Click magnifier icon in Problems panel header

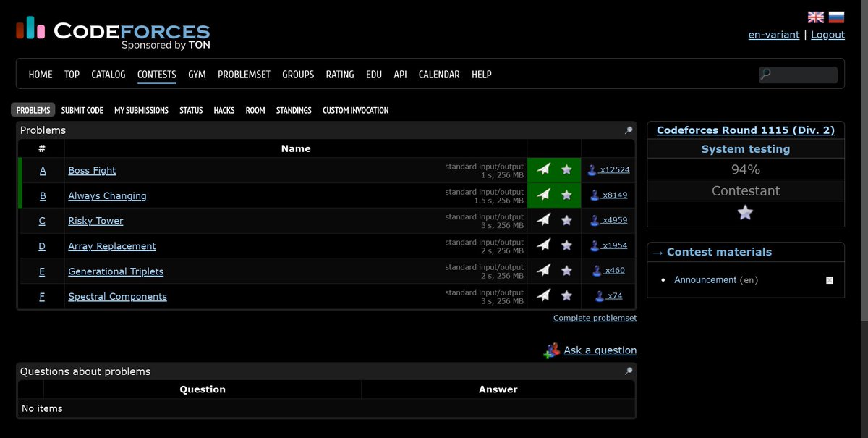click(629, 130)
